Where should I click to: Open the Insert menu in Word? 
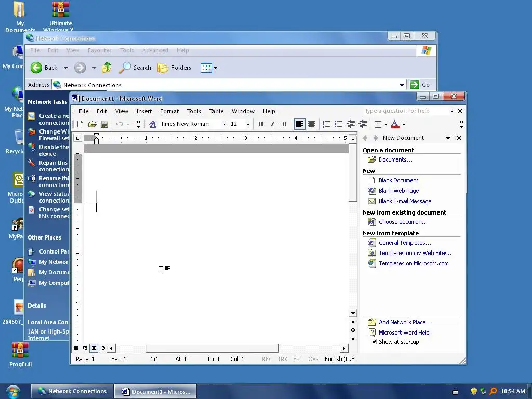(x=144, y=111)
